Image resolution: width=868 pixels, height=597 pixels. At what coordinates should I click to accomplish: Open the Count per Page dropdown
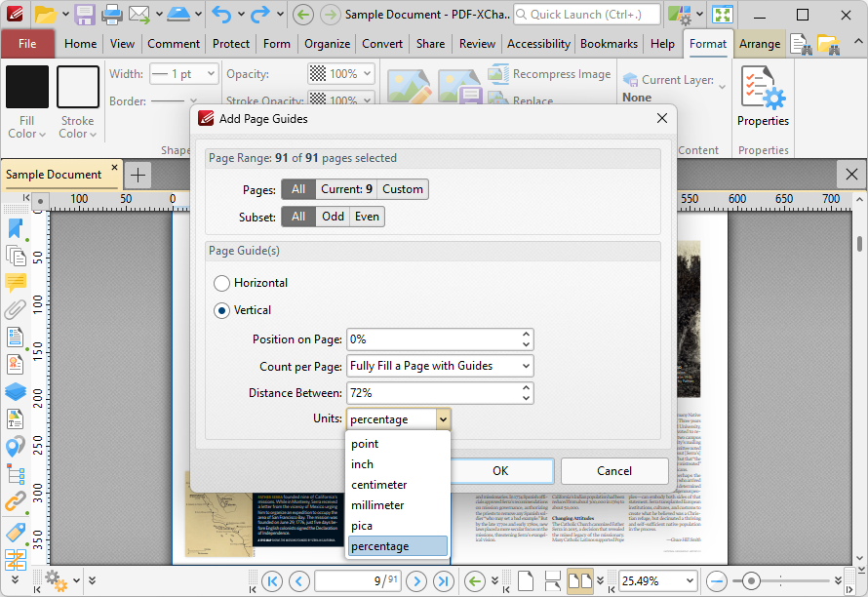point(440,366)
